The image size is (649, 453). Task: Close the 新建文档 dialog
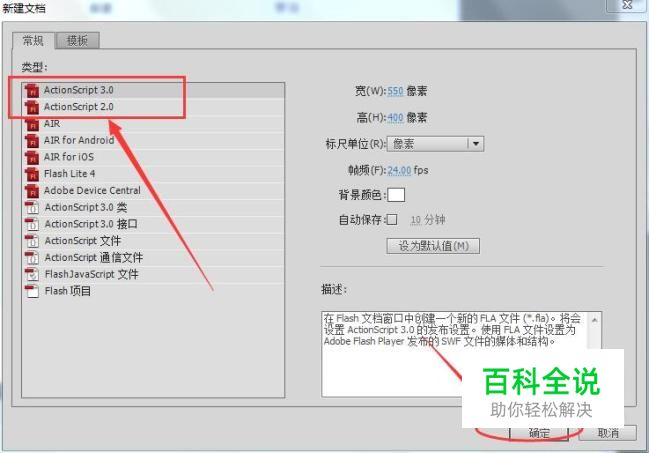627,5
